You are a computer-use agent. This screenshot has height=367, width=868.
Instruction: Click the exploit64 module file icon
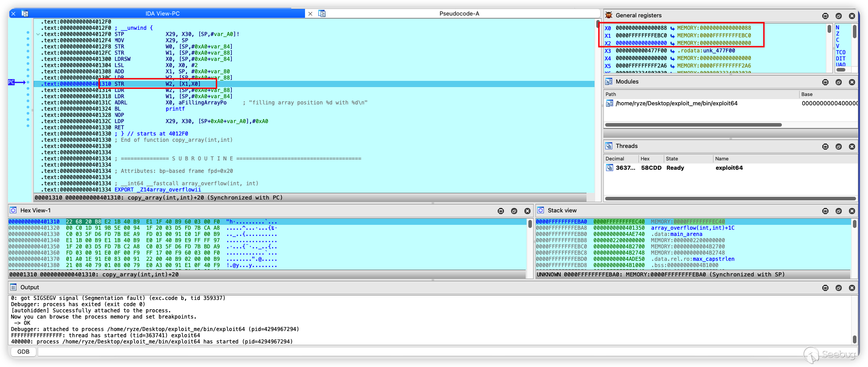(x=610, y=104)
